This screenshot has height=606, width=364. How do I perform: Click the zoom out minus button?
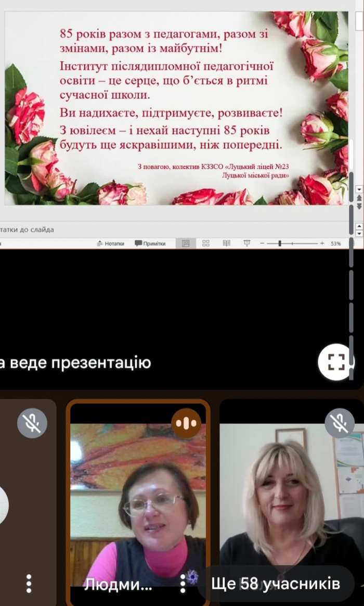[x=262, y=243]
